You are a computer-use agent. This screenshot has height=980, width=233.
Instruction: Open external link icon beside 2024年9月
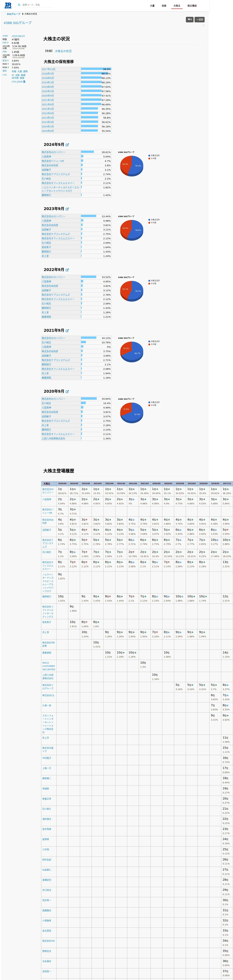coord(67,145)
